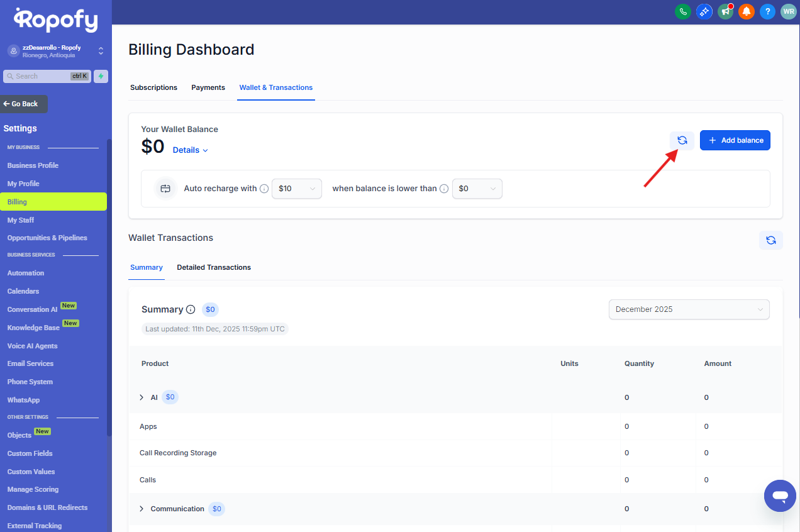Viewport: 800px width, 532px height.
Task: Expand the AI product row
Action: pyautogui.click(x=142, y=397)
